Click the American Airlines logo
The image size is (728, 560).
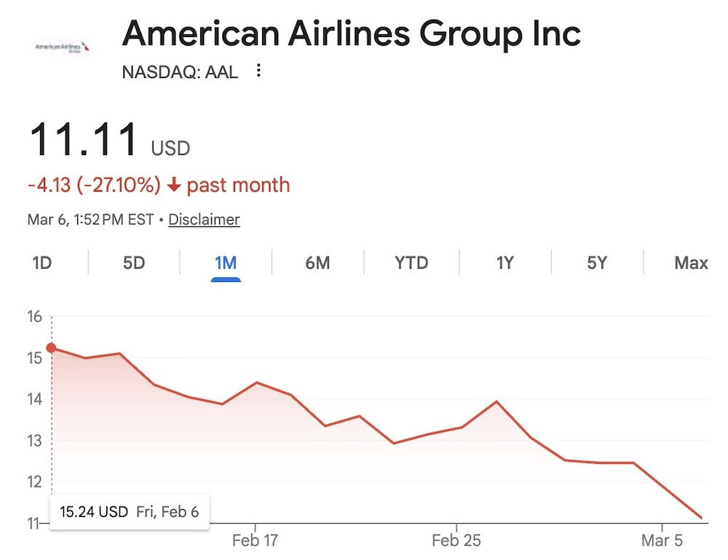tap(64, 47)
